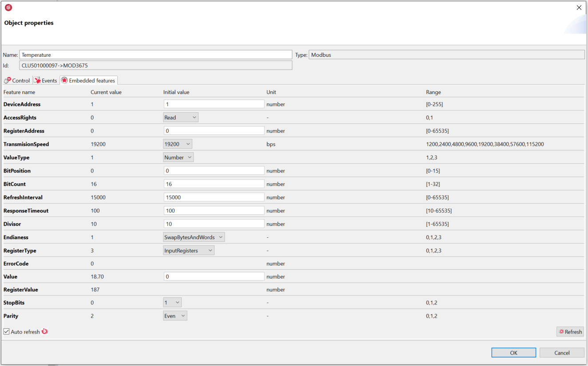Click the BitPosition initial value field
The image size is (588, 366).
214,171
